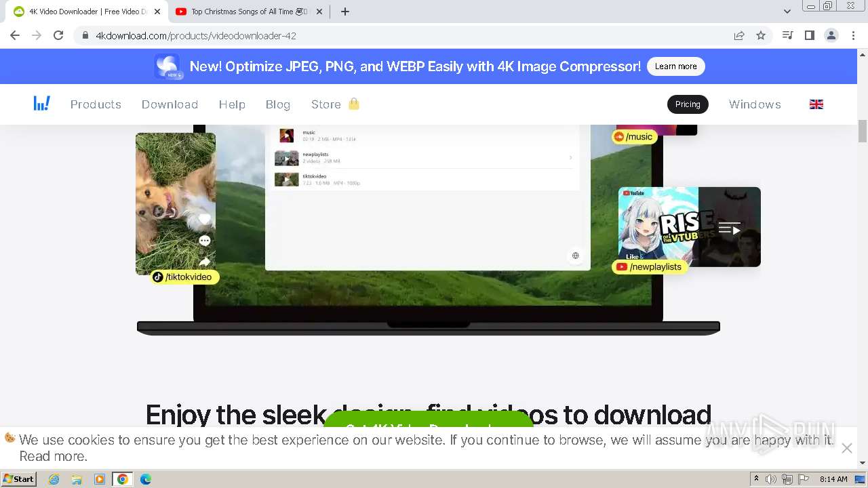Image resolution: width=868 pixels, height=488 pixels.
Task: Open the Blog link
Action: pyautogui.click(x=278, y=104)
